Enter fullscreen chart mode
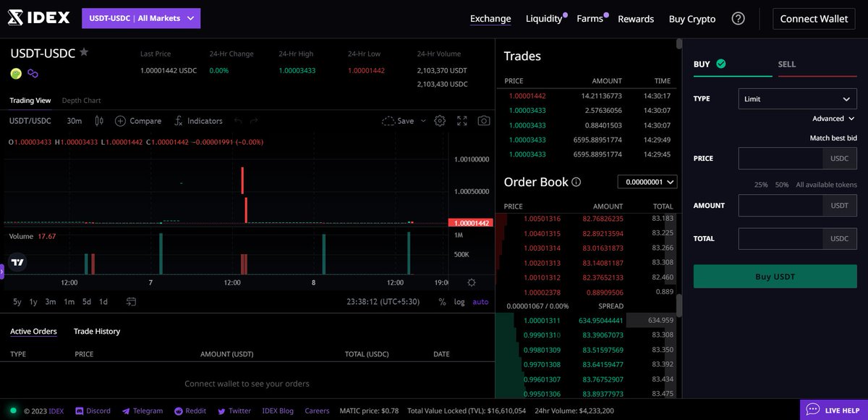 (x=462, y=121)
